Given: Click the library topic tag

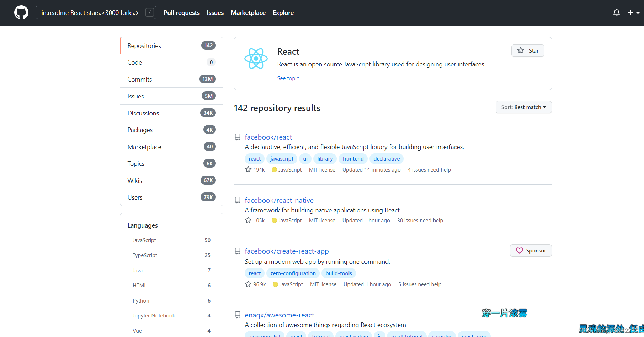Looking at the screenshot, I should [325, 159].
